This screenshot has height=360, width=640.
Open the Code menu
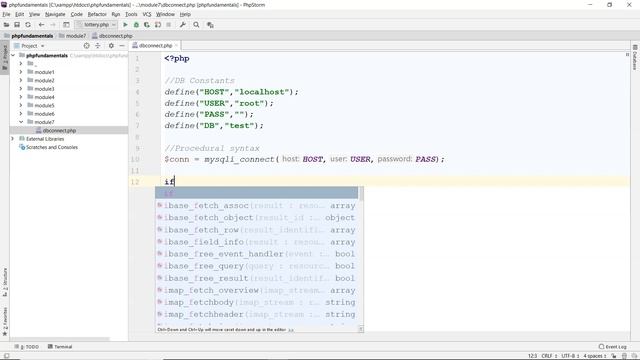click(76, 14)
